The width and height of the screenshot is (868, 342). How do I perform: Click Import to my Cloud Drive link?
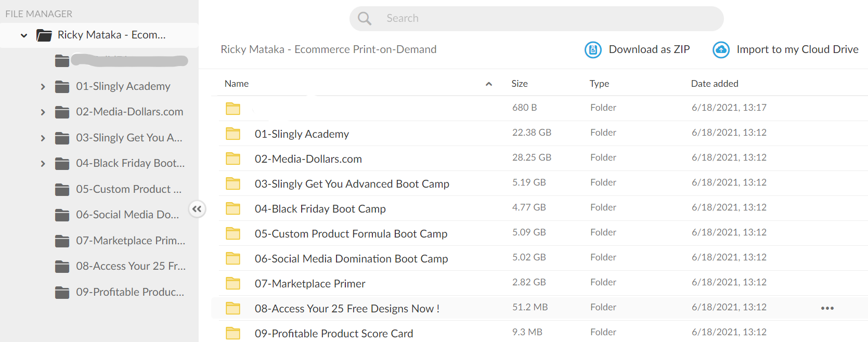797,49
